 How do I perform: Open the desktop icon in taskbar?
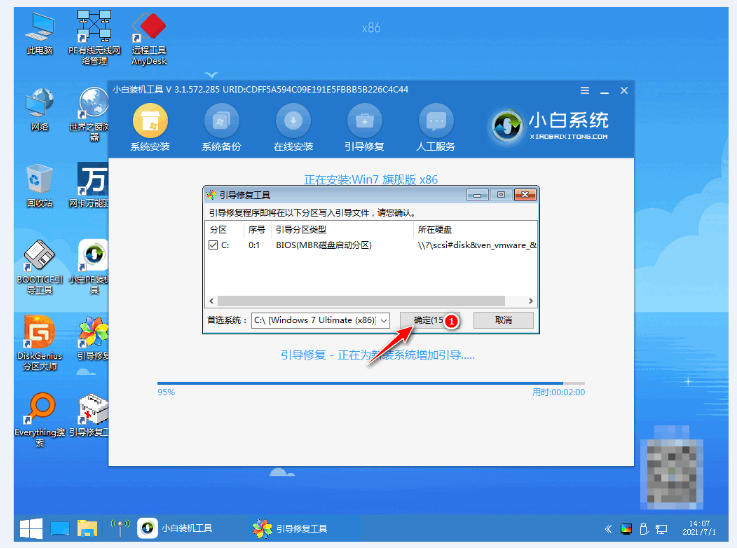coord(60,529)
